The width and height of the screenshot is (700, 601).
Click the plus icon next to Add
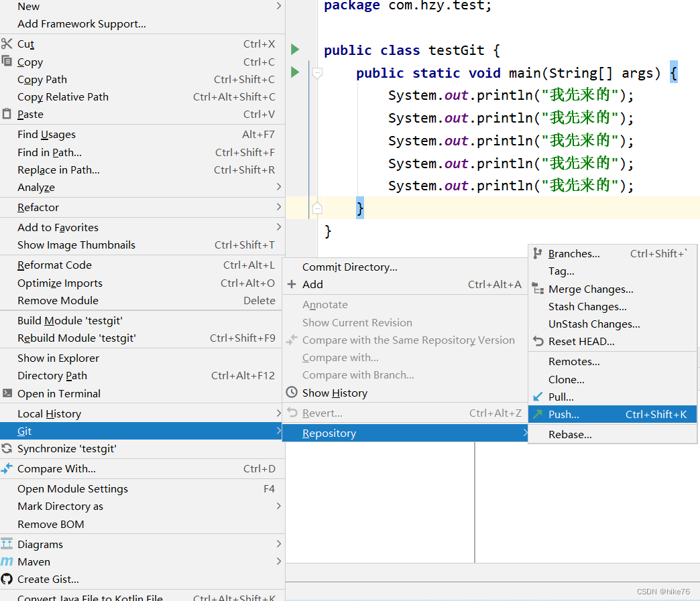[x=292, y=284]
